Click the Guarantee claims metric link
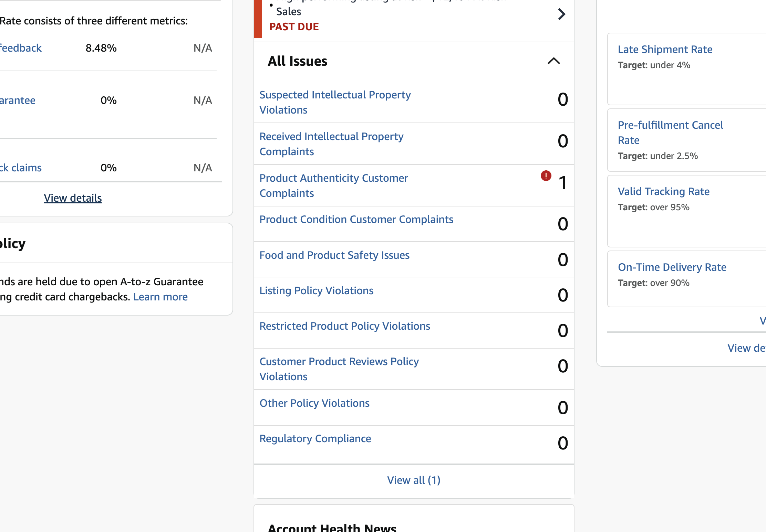 [x=18, y=100]
